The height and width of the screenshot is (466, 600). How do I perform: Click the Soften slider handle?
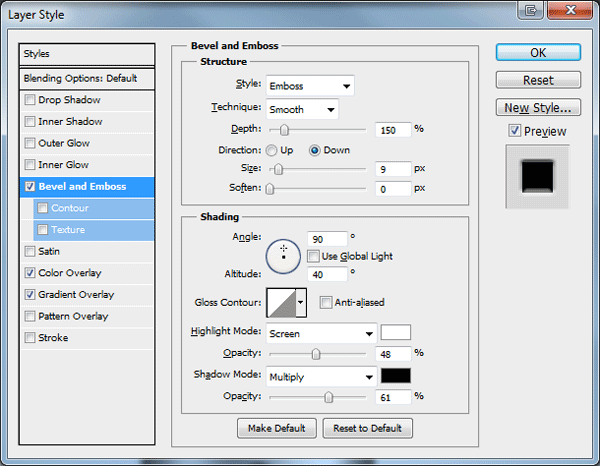point(270,189)
